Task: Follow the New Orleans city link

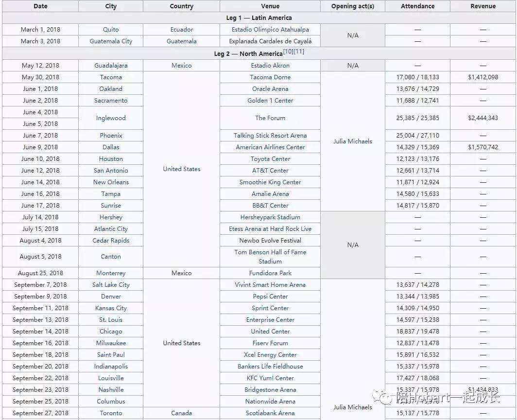Action: [111, 182]
